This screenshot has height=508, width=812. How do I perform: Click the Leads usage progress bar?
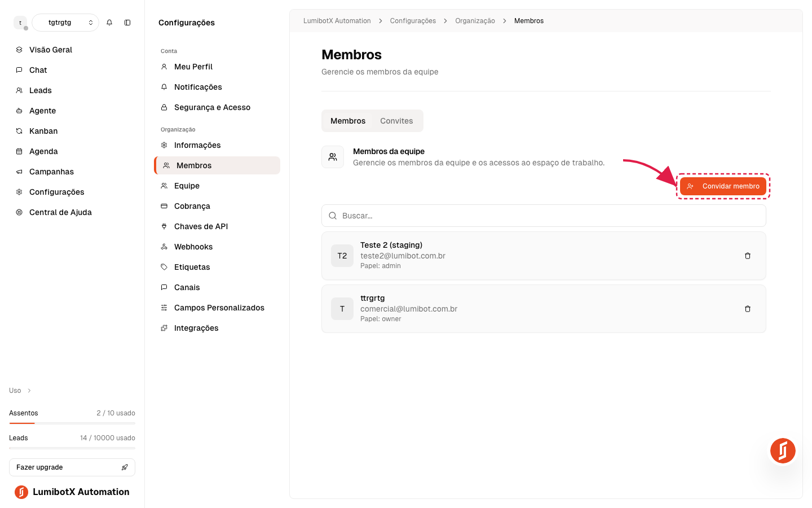coord(72,448)
